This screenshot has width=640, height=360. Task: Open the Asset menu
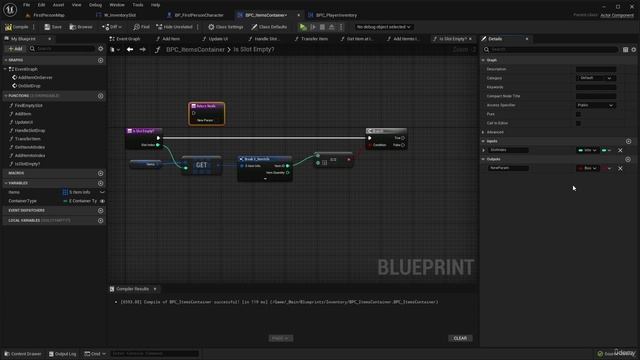[x=58, y=5]
